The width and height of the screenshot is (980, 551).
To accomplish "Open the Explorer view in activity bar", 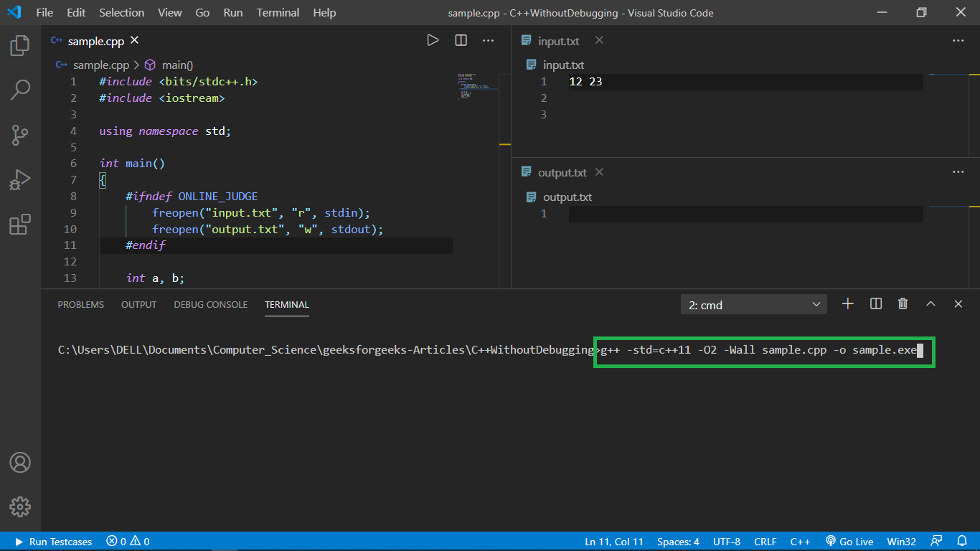I will point(20,46).
